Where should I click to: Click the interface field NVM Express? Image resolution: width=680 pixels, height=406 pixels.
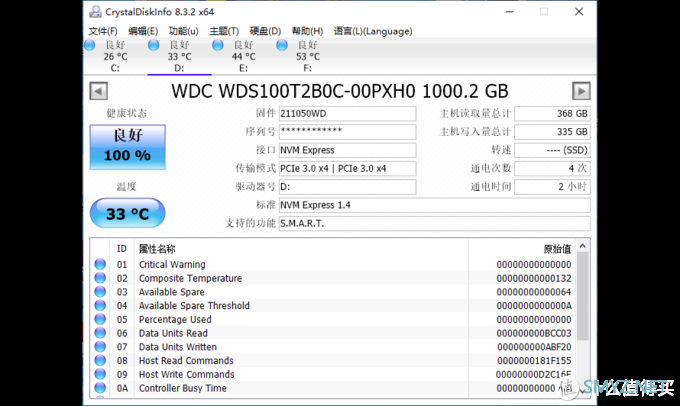[347, 150]
